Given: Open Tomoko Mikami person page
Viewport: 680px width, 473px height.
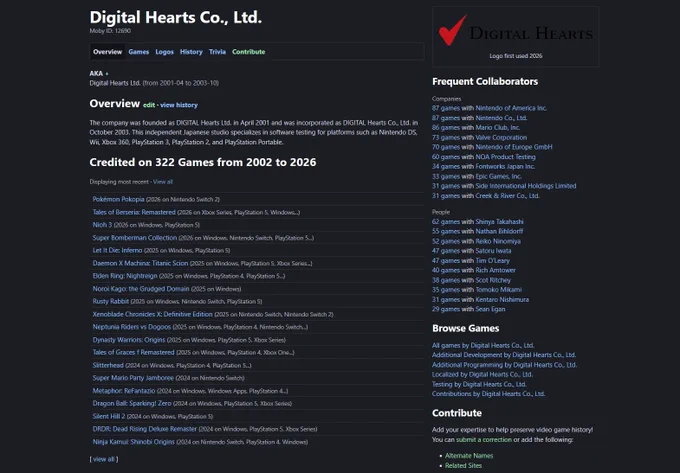Looking at the screenshot, I should pos(498,290).
